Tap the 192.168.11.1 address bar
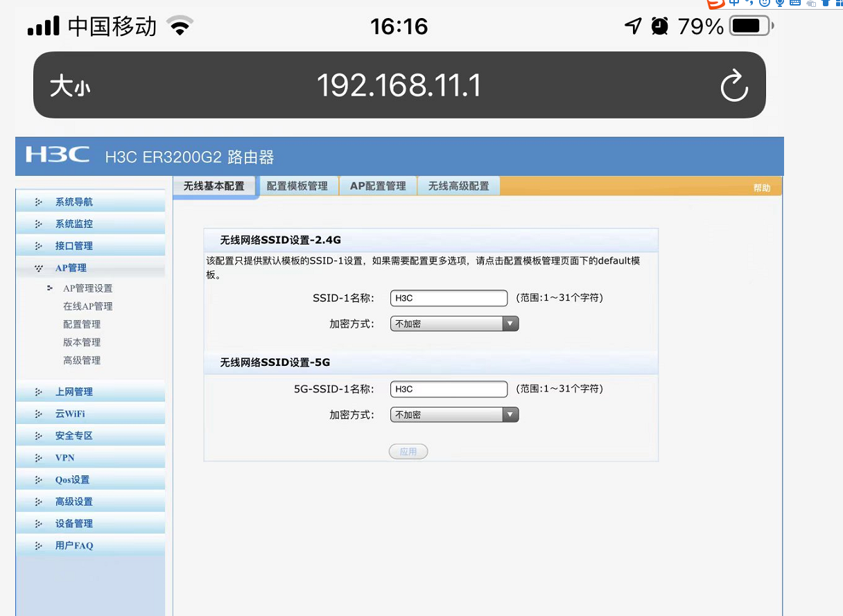The width and height of the screenshot is (843, 616). click(399, 85)
